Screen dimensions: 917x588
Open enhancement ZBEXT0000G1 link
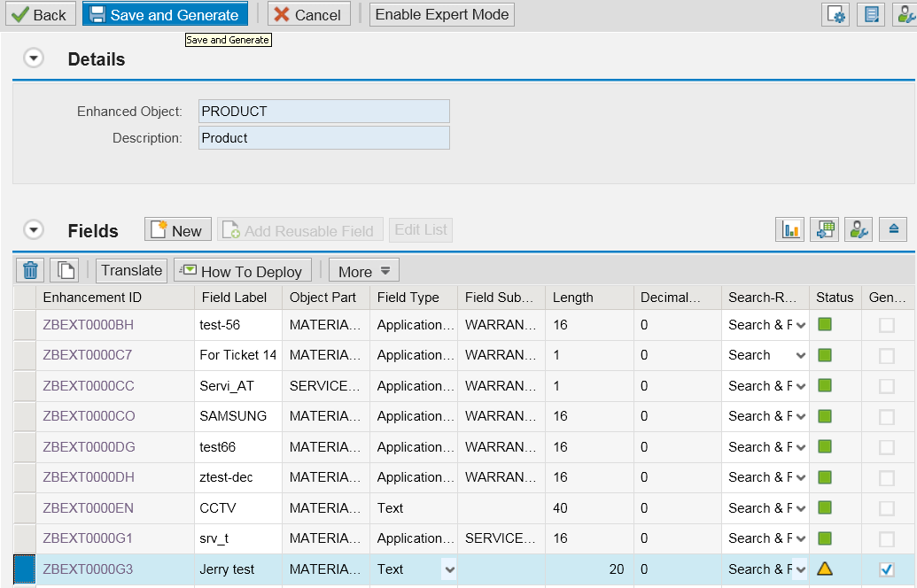point(88,538)
